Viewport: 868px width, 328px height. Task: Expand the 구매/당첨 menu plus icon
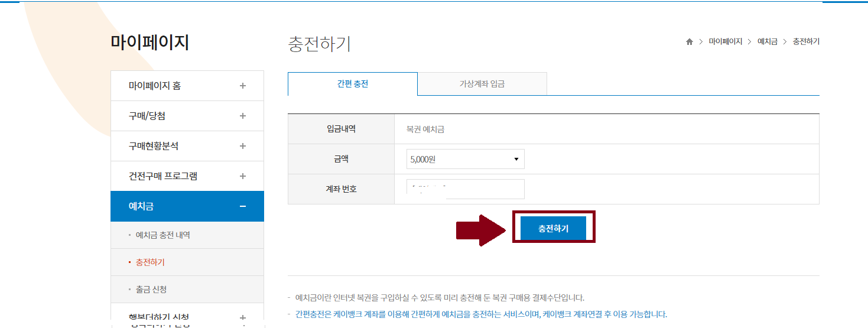click(x=243, y=116)
